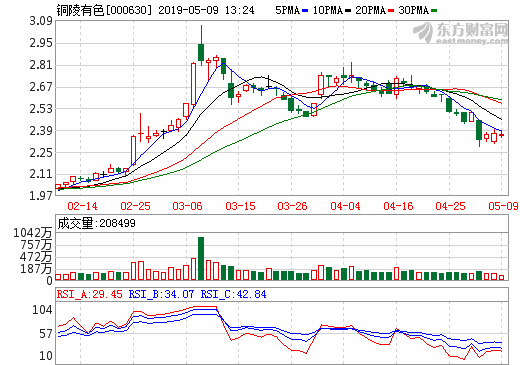Select the 57 RSI axis label

pos(46,334)
